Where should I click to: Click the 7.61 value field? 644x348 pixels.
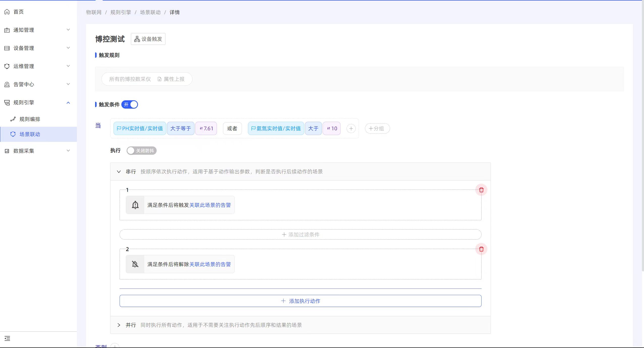[206, 129]
